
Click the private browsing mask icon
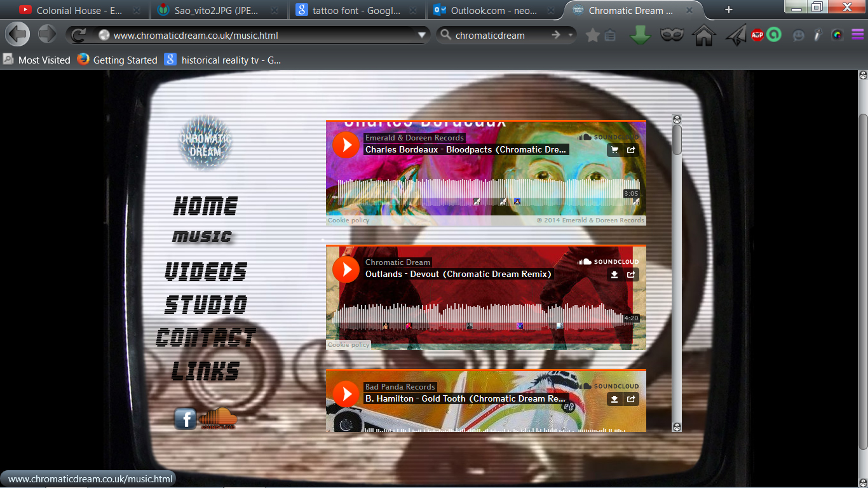pos(672,35)
